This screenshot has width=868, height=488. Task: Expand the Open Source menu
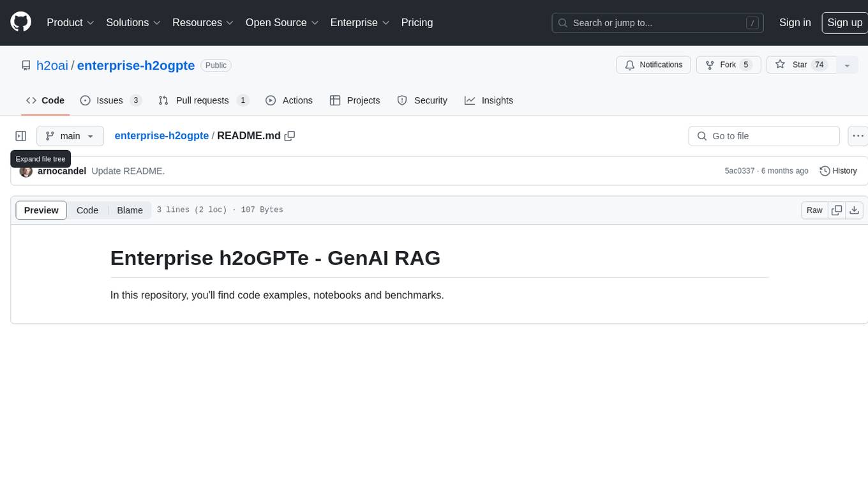click(x=282, y=22)
